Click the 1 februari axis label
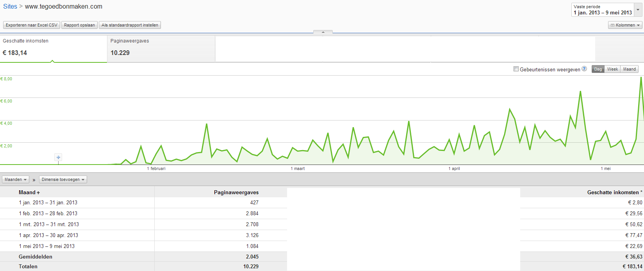Screen dimensions: 644x271 (156, 168)
